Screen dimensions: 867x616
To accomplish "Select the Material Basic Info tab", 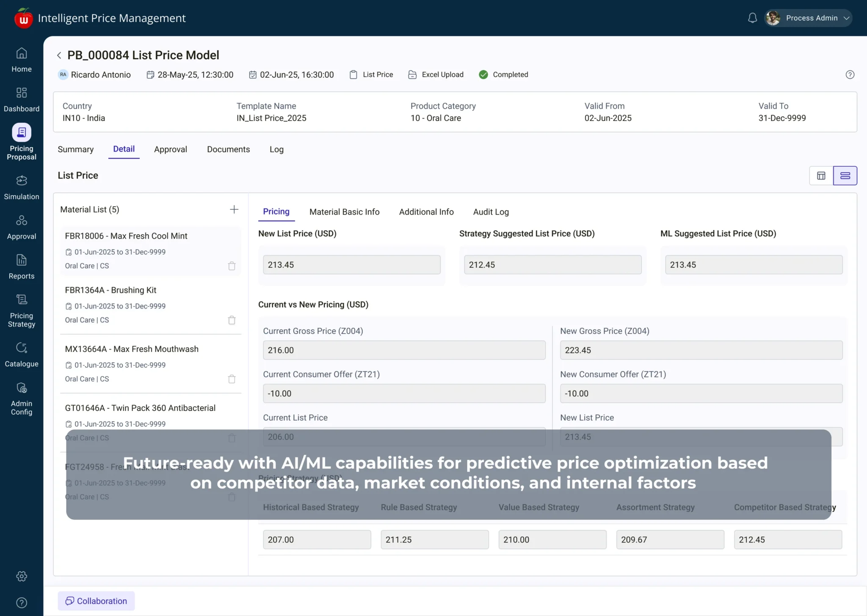I will coord(344,212).
